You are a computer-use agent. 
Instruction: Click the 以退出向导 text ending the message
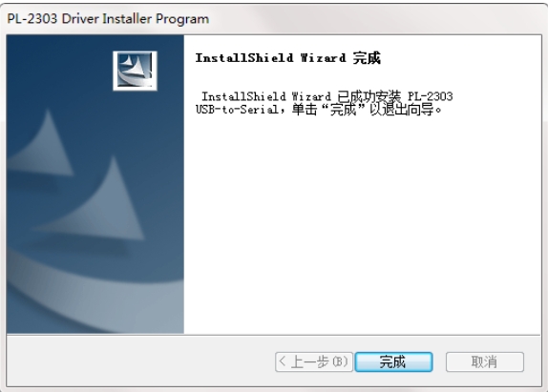[x=402, y=110]
